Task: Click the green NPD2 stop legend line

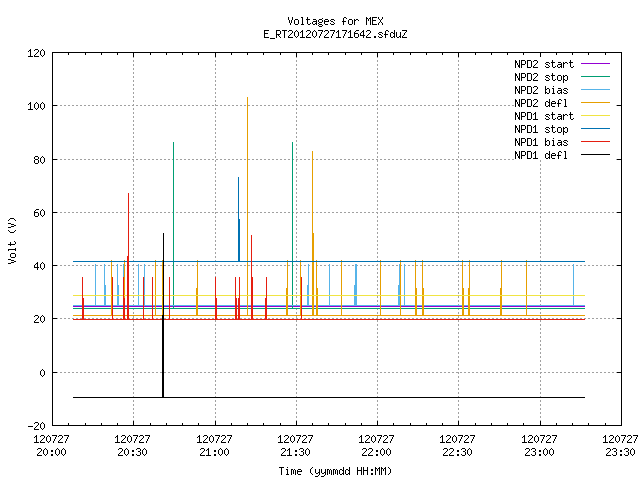Action: pos(595,77)
